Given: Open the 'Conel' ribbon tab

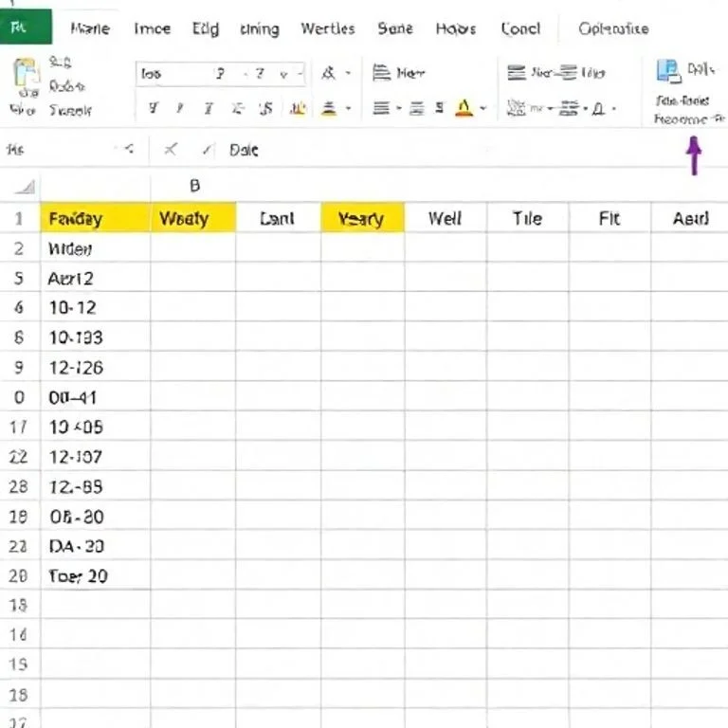Looking at the screenshot, I should pyautogui.click(x=520, y=28).
